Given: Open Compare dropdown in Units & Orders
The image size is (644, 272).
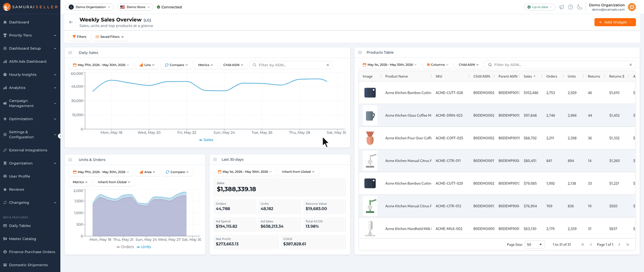Looking at the screenshot, I should [177, 172].
